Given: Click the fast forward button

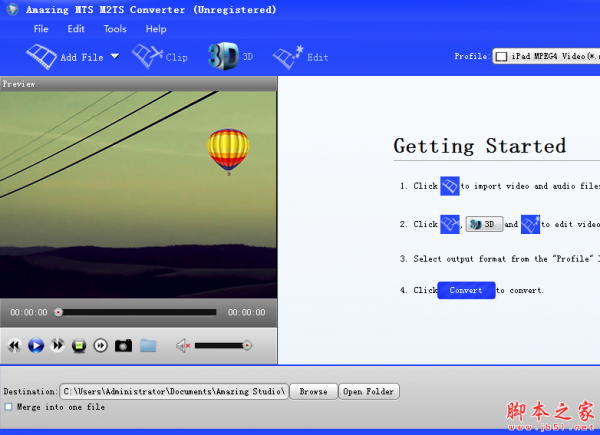Looking at the screenshot, I should tap(57, 345).
